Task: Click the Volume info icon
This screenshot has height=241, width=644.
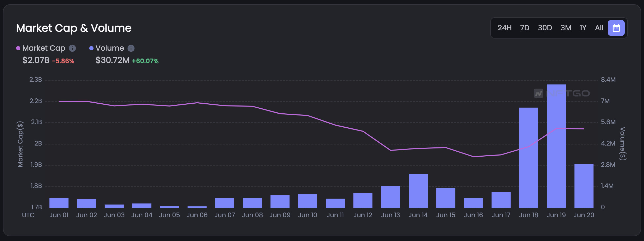Action: coord(131,48)
